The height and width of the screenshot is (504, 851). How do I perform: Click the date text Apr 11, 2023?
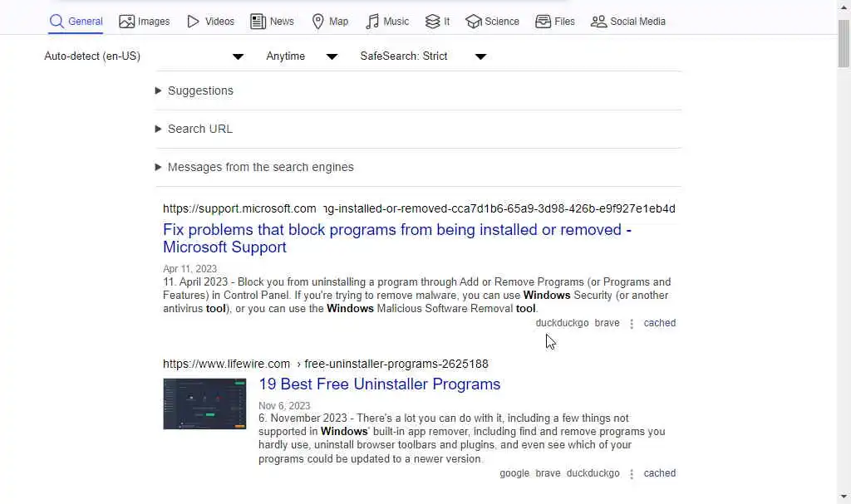pyautogui.click(x=189, y=268)
